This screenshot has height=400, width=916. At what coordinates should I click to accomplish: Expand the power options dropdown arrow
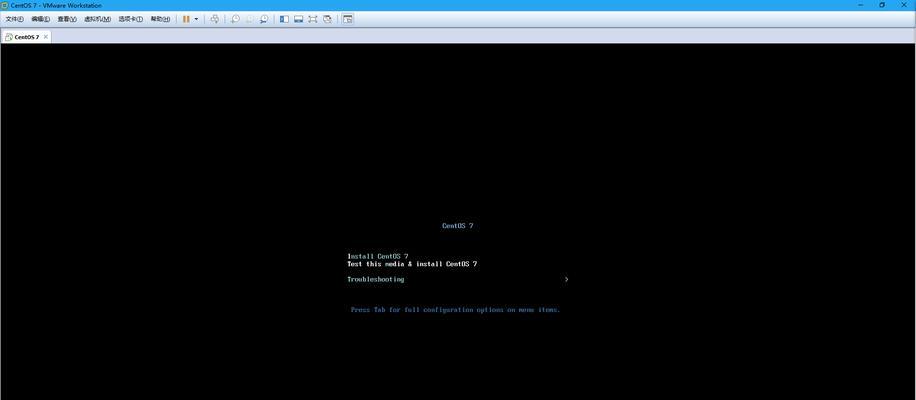(x=196, y=19)
